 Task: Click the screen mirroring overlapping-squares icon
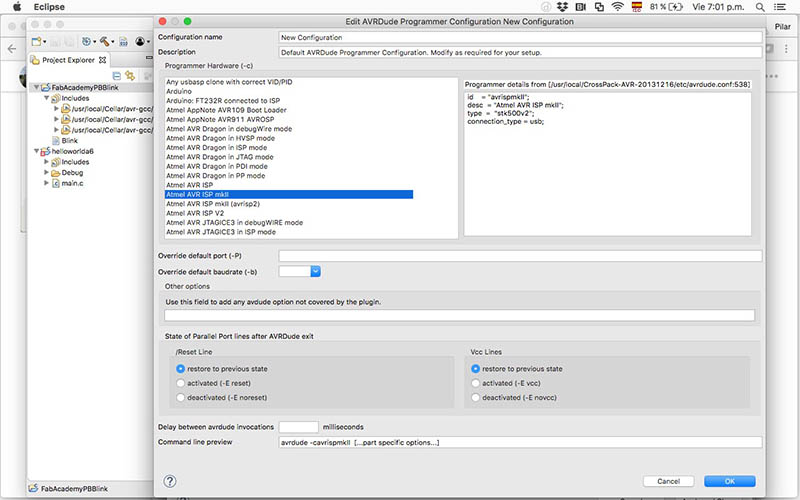point(599,7)
